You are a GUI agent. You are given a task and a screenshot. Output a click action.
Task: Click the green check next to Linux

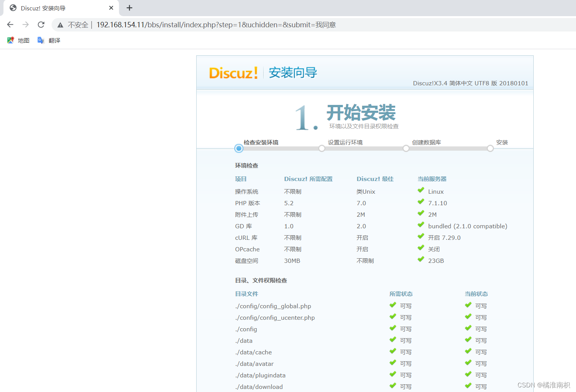coord(421,190)
